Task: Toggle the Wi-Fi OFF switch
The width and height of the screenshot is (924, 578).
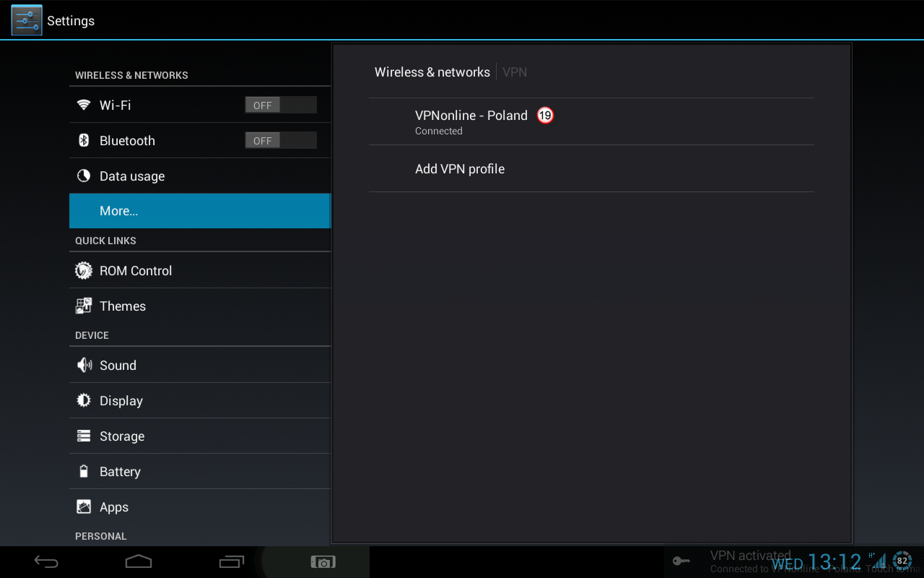Action: click(281, 105)
